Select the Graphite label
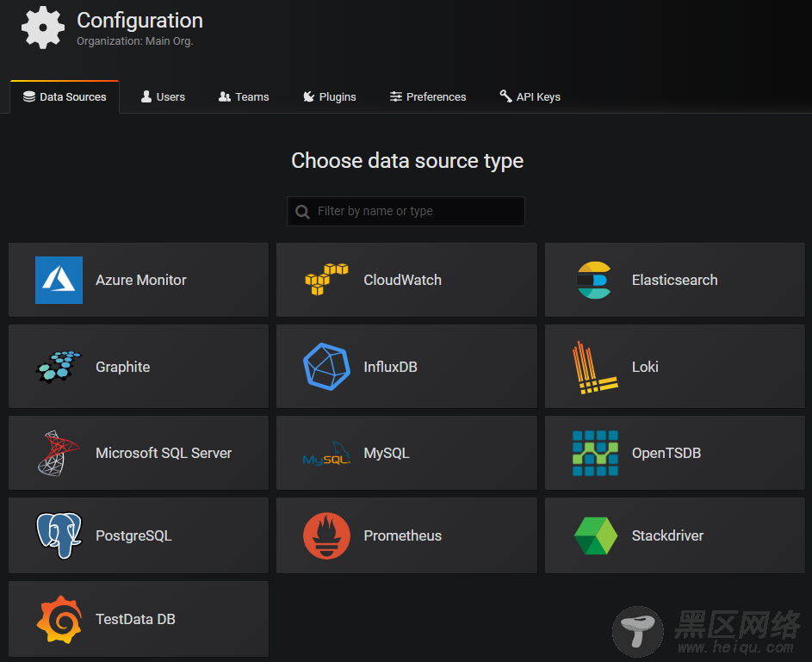 click(123, 367)
